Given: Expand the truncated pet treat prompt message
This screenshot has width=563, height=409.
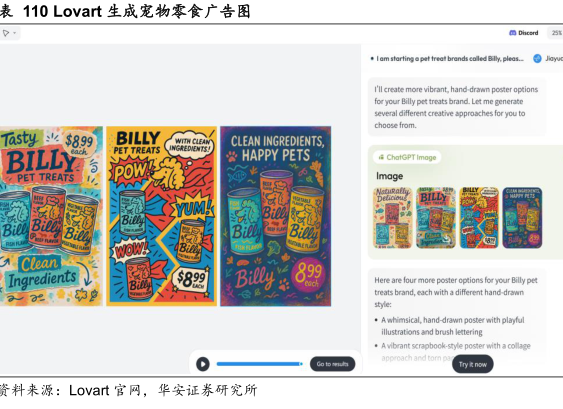Looking at the screenshot, I should click(450, 59).
